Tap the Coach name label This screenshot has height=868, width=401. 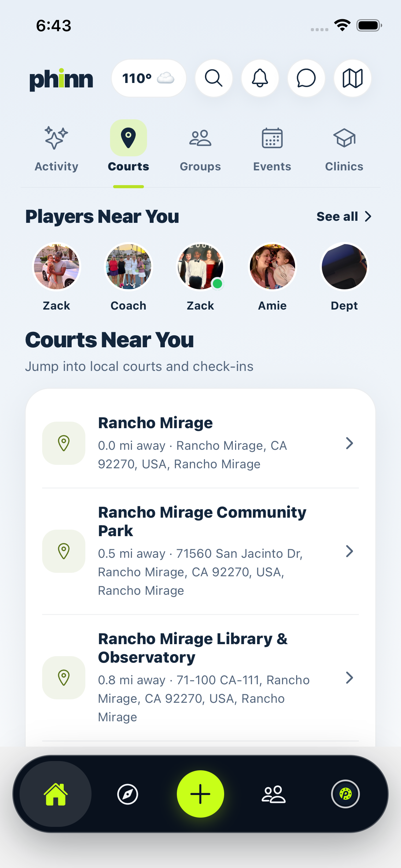point(129,306)
